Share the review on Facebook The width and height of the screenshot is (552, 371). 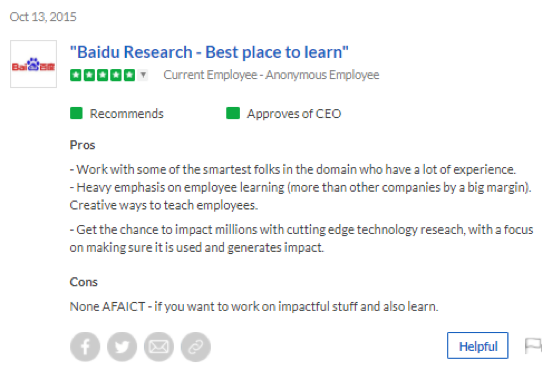click(x=85, y=347)
